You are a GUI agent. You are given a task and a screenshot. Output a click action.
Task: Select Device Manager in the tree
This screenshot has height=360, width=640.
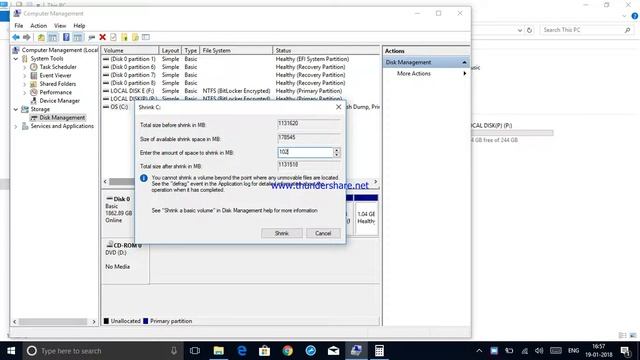[x=60, y=101]
